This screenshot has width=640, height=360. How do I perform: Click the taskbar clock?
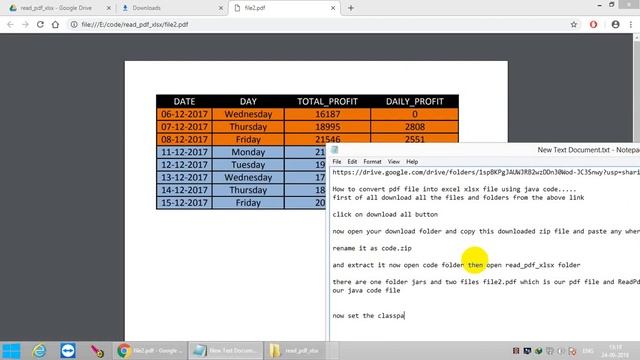[x=616, y=351]
